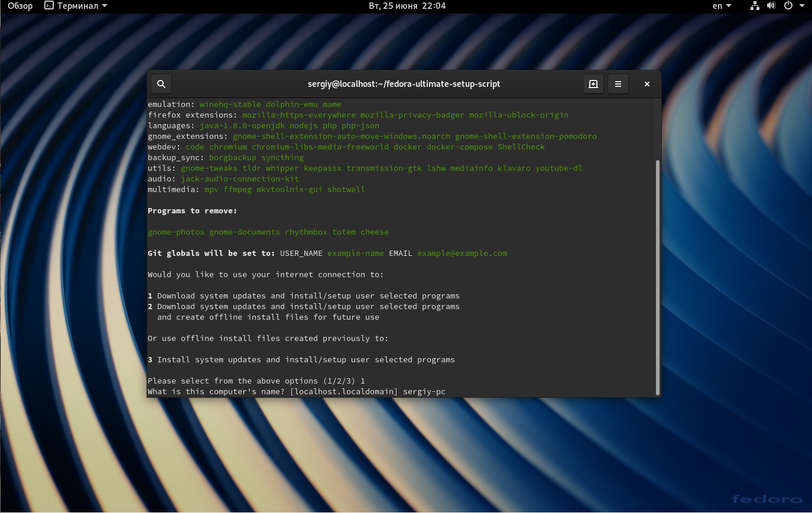Open the terminal hamburger menu
This screenshot has height=513, width=812.
point(618,84)
